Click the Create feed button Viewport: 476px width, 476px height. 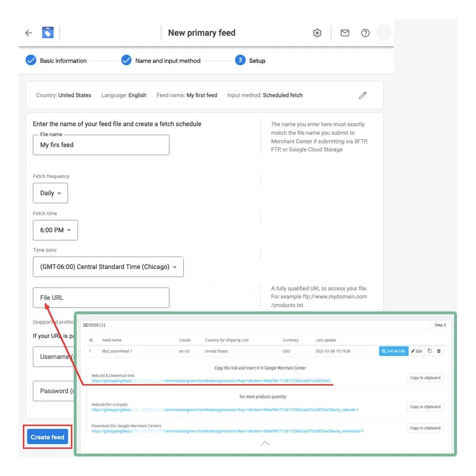48,437
